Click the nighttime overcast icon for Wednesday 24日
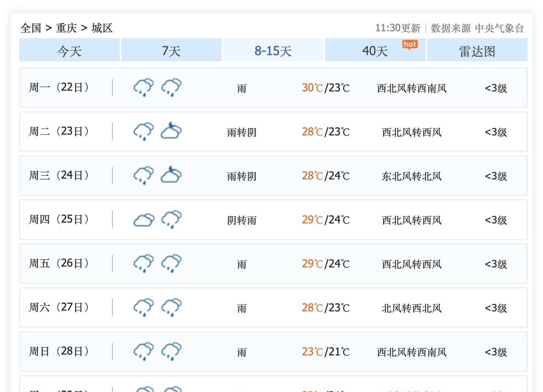543x392 pixels. click(x=171, y=175)
